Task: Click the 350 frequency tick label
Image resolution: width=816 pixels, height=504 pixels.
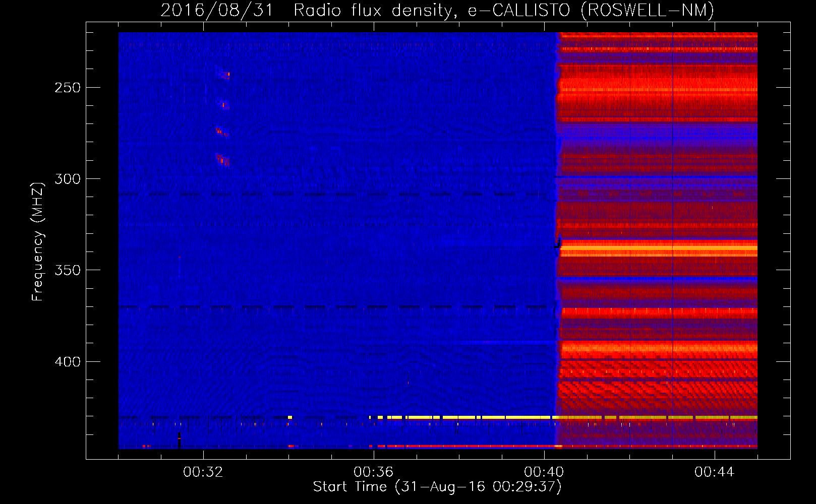Action: pyautogui.click(x=68, y=270)
